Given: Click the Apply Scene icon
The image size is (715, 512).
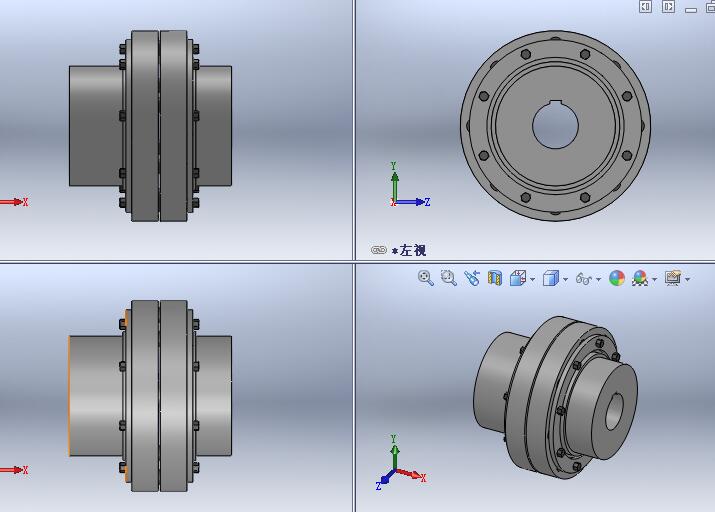Looking at the screenshot, I should pos(640,278).
